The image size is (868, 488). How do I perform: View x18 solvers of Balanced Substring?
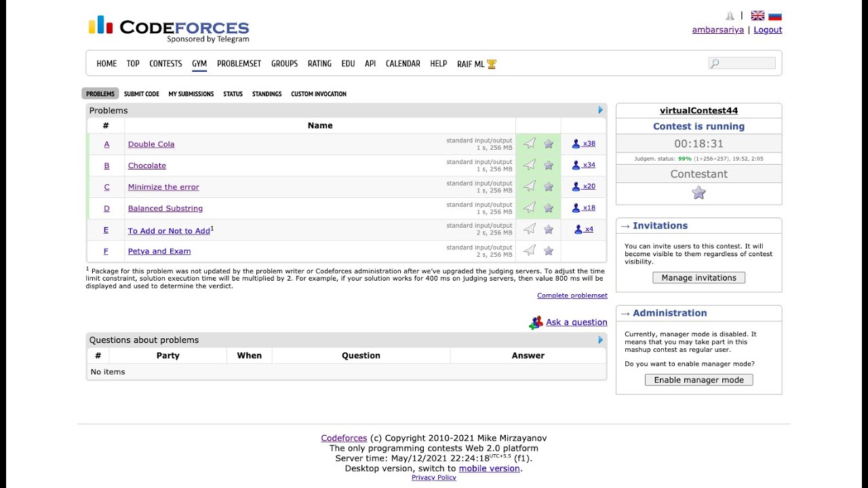click(x=584, y=207)
